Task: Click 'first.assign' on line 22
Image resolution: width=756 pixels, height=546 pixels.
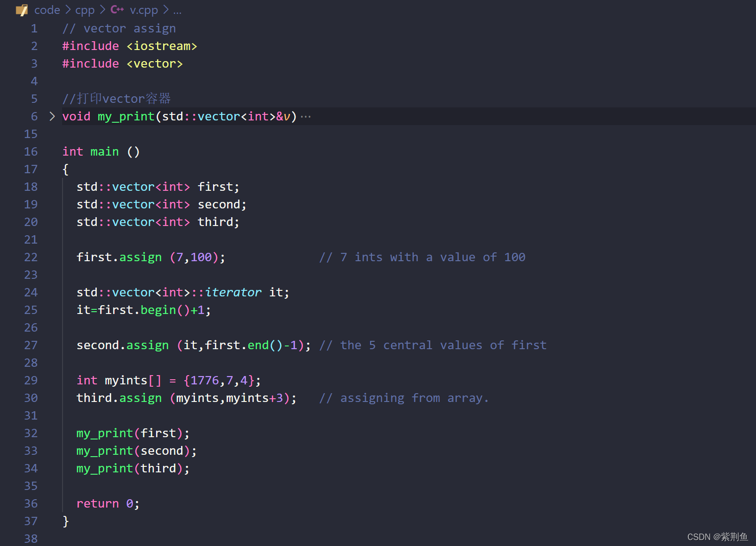Action: click(120, 257)
